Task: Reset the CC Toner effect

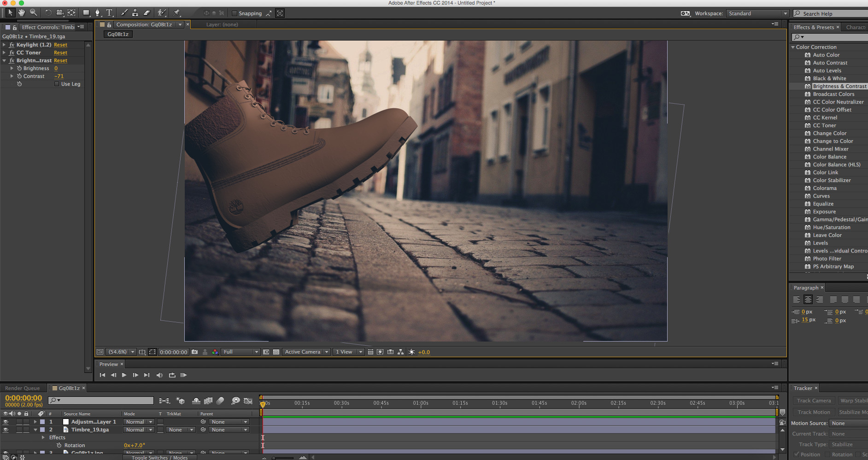Action: point(60,53)
